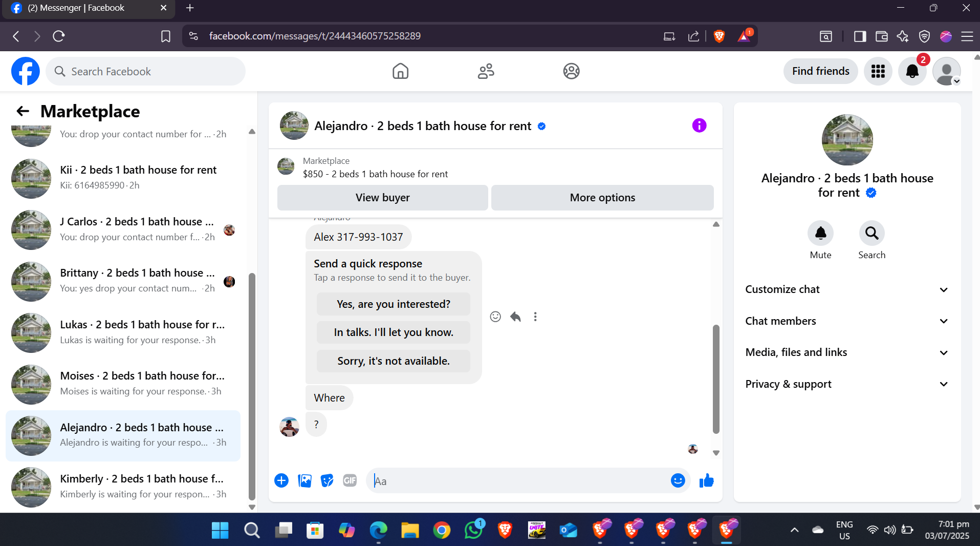Open Moises conversation in list
This screenshot has height=546, width=980.
pyautogui.click(x=123, y=384)
